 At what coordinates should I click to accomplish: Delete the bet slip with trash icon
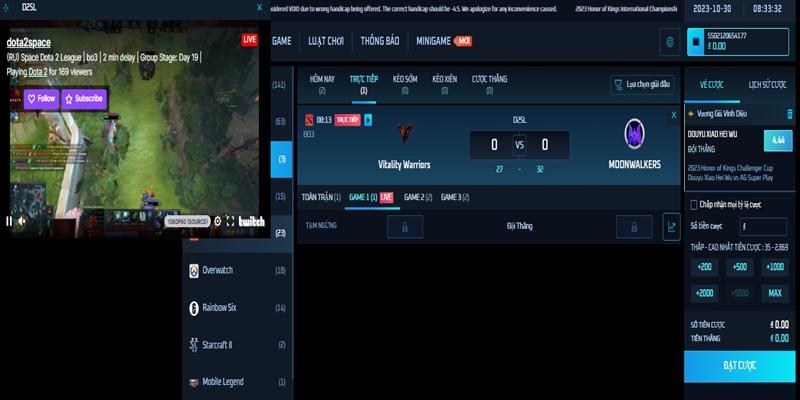pyautogui.click(x=790, y=114)
